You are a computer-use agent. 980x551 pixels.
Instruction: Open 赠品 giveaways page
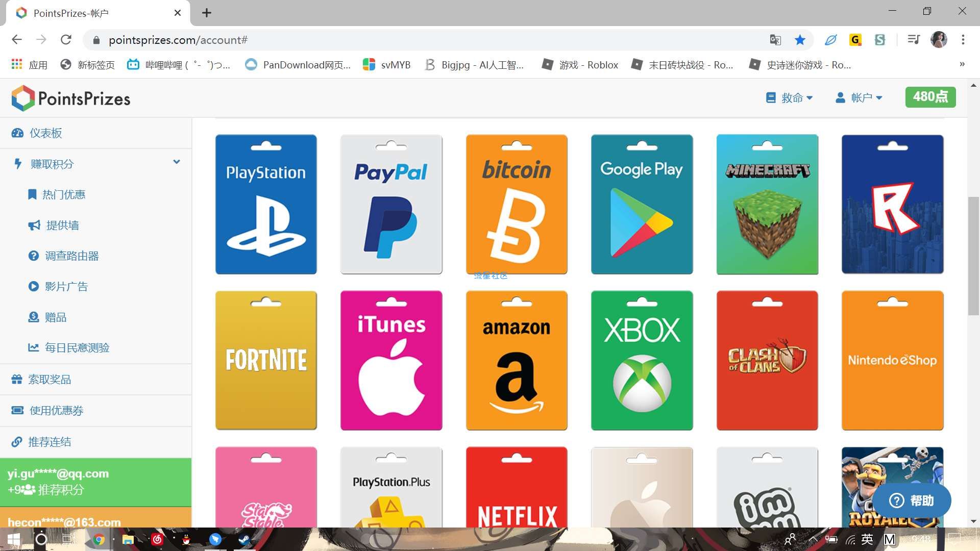47,317
